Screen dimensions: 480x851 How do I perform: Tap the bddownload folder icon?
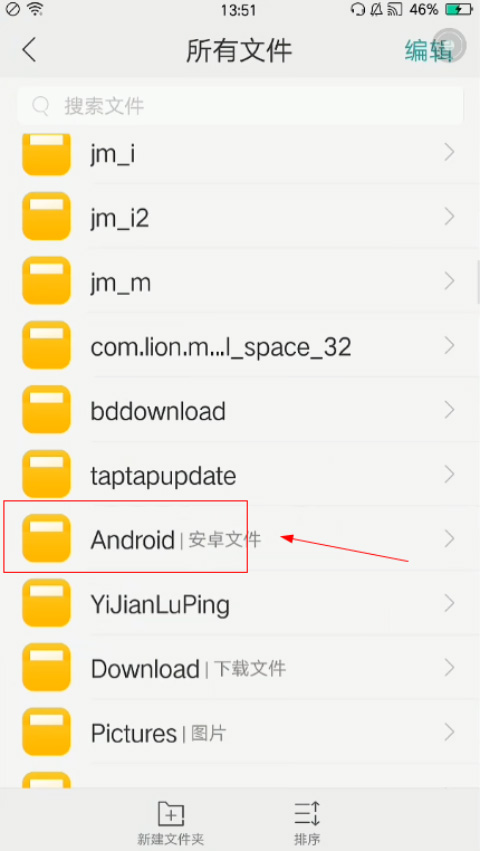pyautogui.click(x=46, y=409)
